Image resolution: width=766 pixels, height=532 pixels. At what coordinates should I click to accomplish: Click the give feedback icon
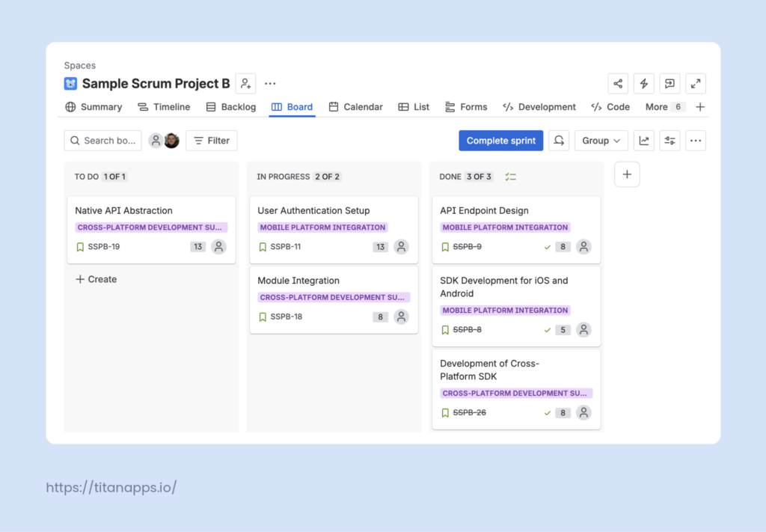click(670, 84)
